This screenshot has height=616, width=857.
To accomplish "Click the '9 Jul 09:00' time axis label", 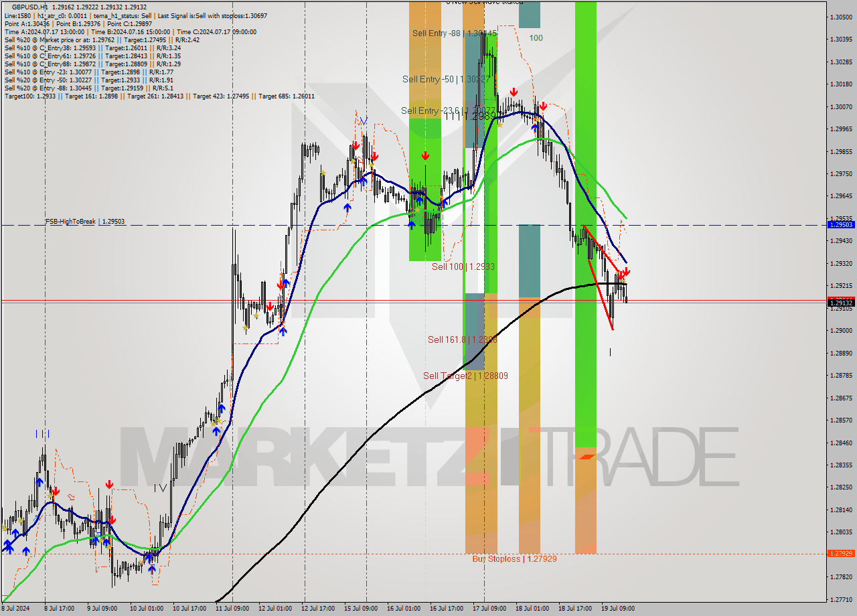I will point(101,609).
